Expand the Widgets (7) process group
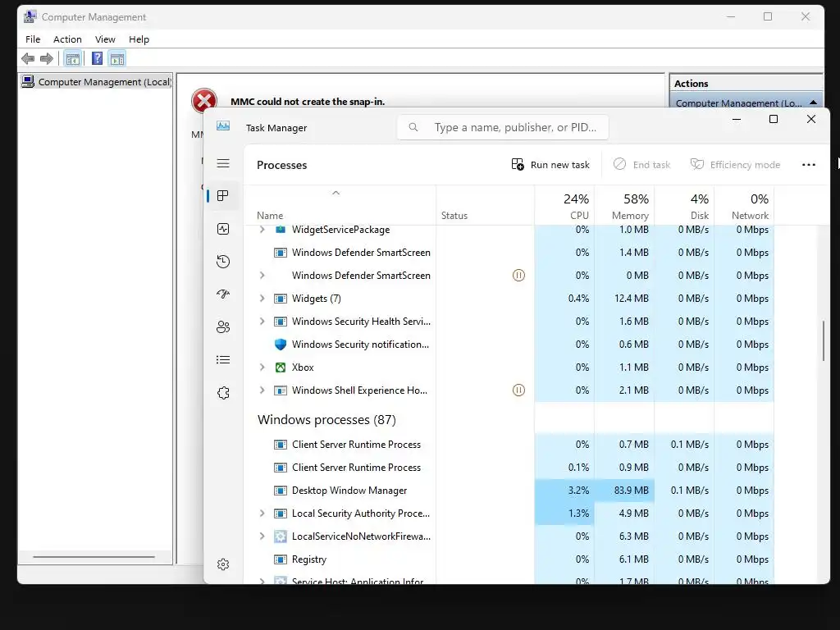This screenshot has width=840, height=630. (x=262, y=299)
